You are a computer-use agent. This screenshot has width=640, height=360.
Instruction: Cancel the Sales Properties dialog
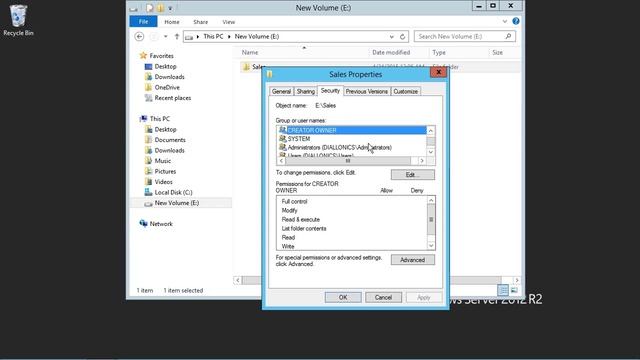pos(383,298)
